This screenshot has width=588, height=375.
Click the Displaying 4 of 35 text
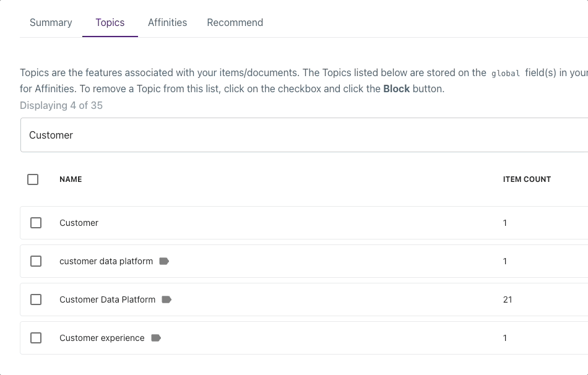[61, 105]
